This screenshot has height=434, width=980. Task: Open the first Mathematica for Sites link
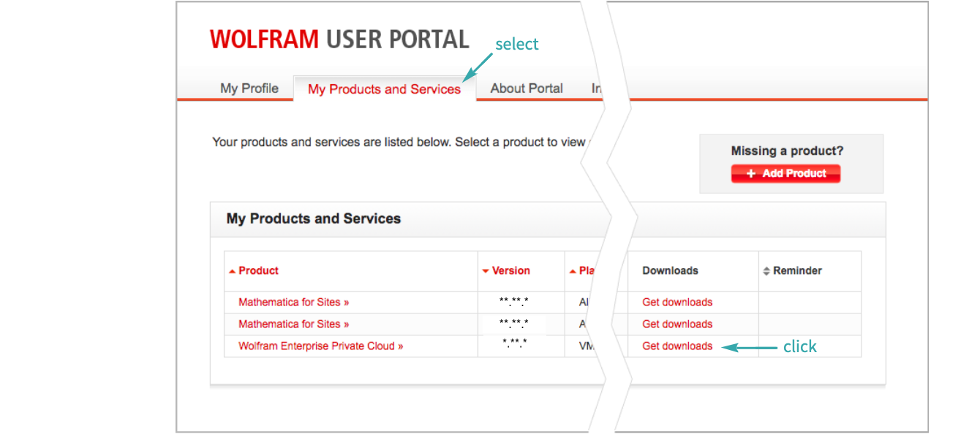[x=293, y=302]
